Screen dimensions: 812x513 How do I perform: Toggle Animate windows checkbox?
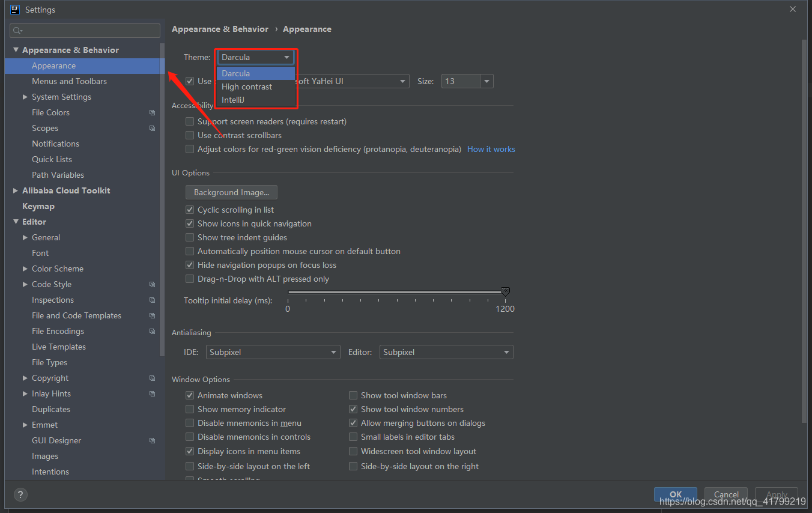tap(190, 395)
